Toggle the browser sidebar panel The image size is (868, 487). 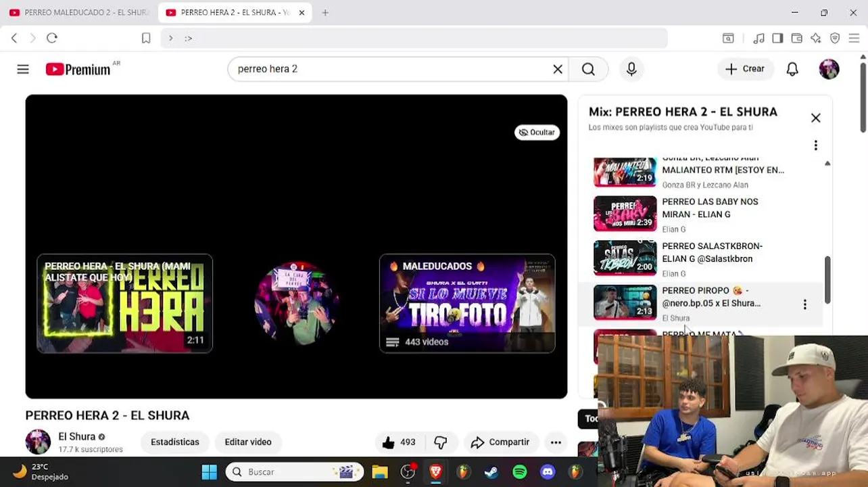tap(777, 38)
